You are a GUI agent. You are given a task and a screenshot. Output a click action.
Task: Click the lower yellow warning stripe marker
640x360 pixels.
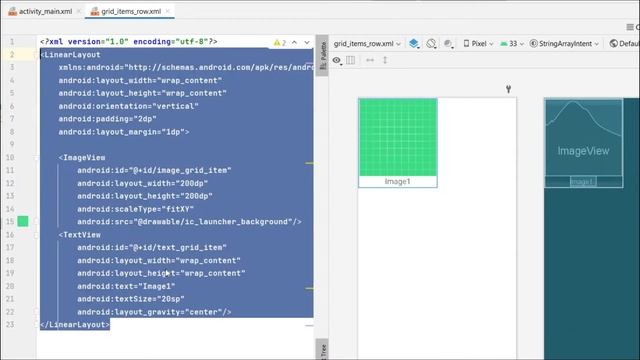(309, 289)
